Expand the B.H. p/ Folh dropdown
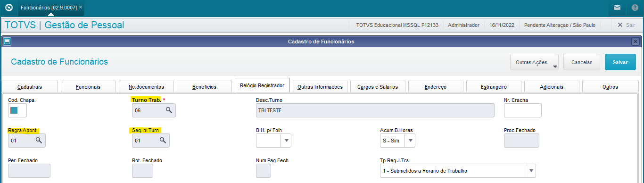644x183 pixels. click(286, 141)
